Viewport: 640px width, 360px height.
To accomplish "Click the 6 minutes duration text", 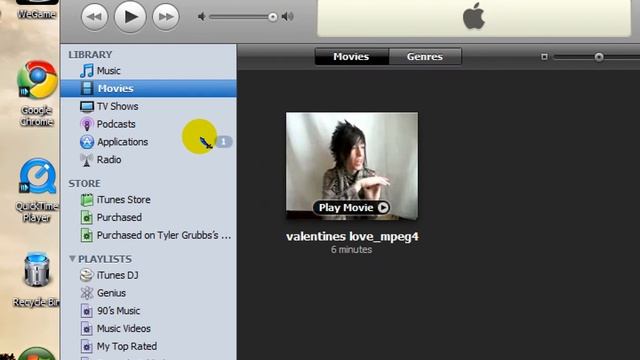I will point(351,249).
